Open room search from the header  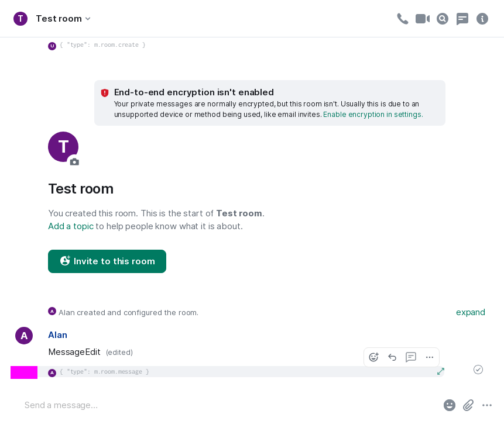click(443, 19)
